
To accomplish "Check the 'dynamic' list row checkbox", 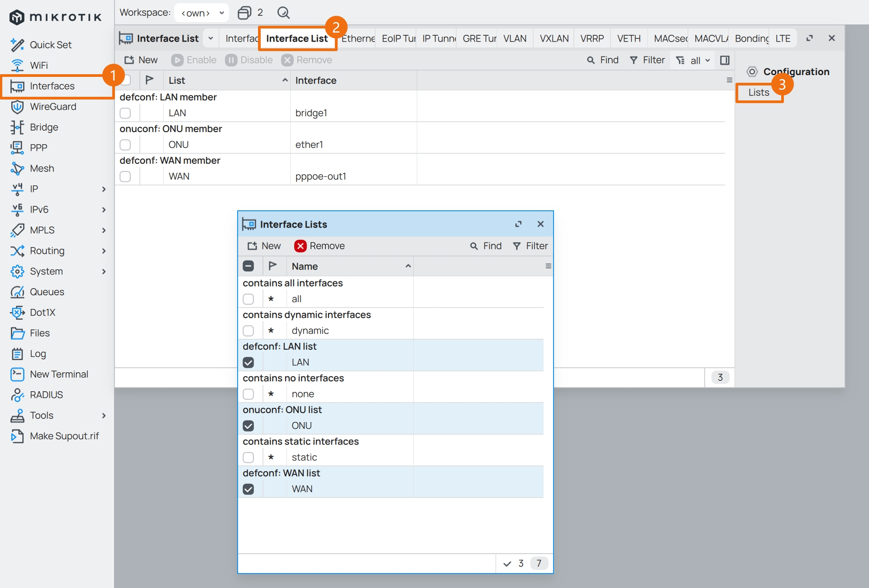I will click(x=248, y=331).
